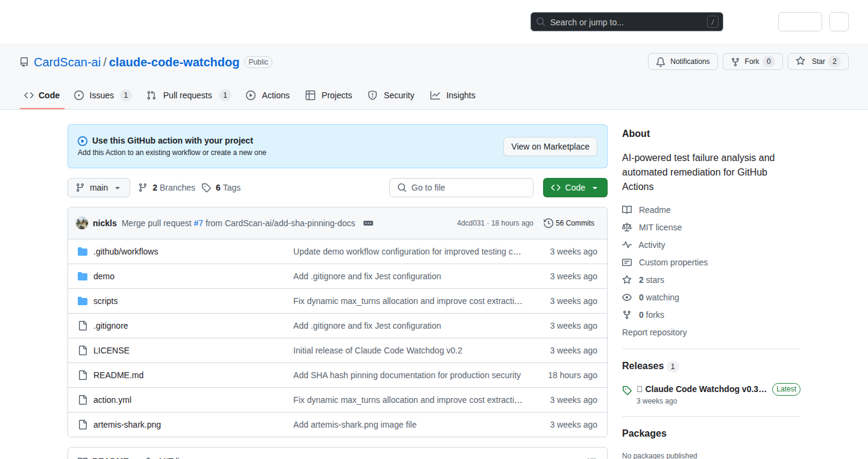Click the Go to file input
Viewport: 868px width, 459px height.
click(462, 188)
